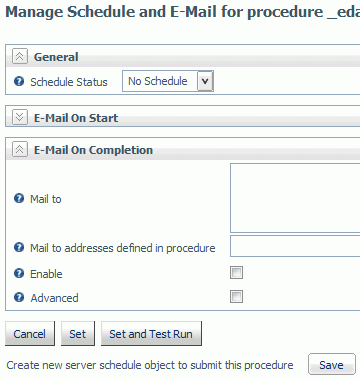This screenshot has width=360, height=381.
Task: Click Save to create server schedule object
Action: click(x=332, y=364)
